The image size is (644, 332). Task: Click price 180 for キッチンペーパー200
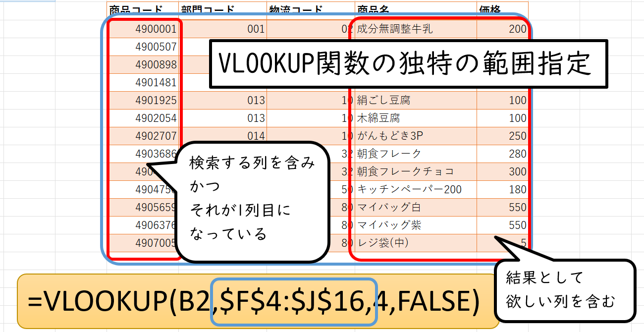(x=502, y=189)
